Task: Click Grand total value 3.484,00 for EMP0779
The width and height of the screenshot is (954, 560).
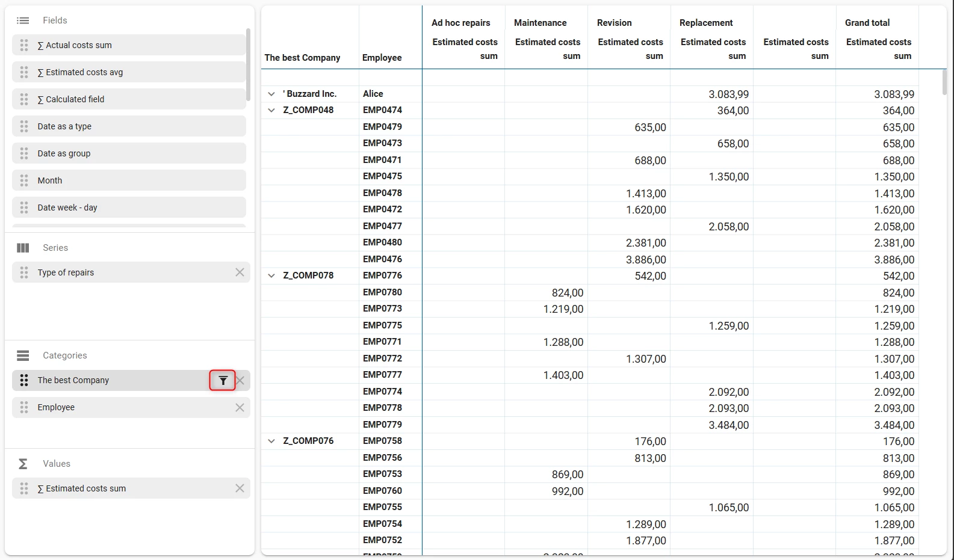Action: click(x=894, y=425)
